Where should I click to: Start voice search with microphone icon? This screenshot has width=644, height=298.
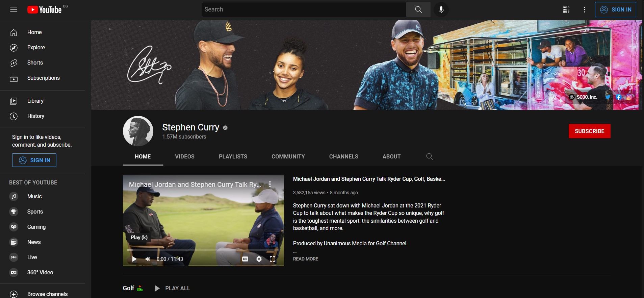(x=441, y=9)
